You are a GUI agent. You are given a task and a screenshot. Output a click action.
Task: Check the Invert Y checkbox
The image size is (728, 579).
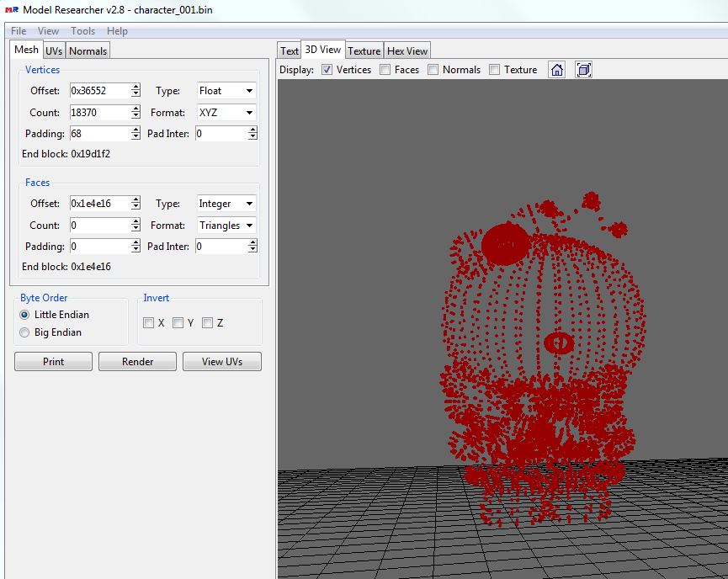click(x=178, y=322)
